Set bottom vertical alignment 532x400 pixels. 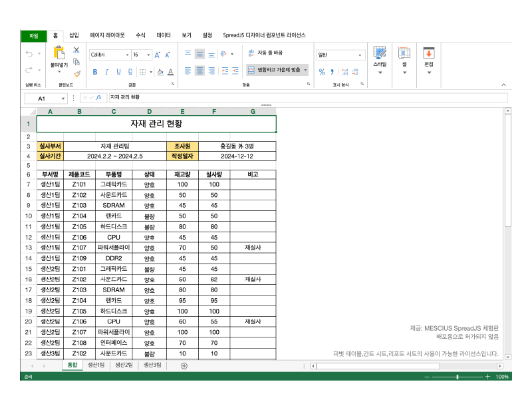pos(211,55)
